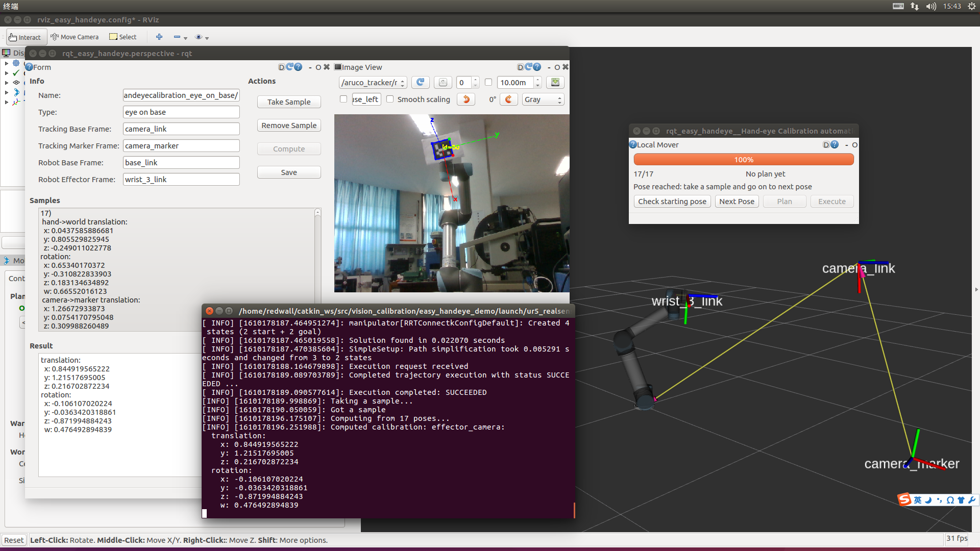This screenshot has width=980, height=551.
Task: Select the Move Camera tool
Action: tap(75, 37)
